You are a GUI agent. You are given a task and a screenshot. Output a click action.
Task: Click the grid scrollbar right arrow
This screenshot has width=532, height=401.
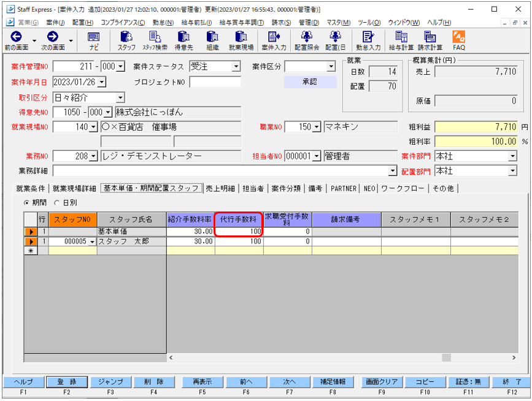(x=514, y=357)
